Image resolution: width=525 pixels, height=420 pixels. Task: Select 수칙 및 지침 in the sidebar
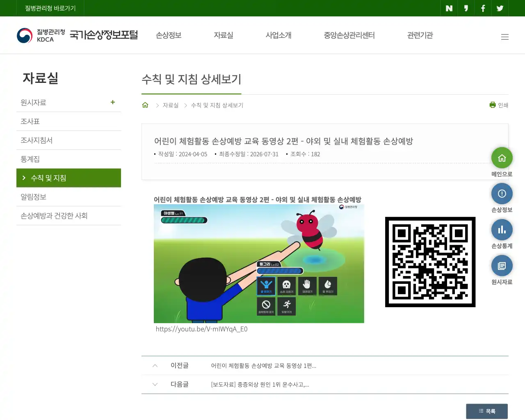pos(68,178)
